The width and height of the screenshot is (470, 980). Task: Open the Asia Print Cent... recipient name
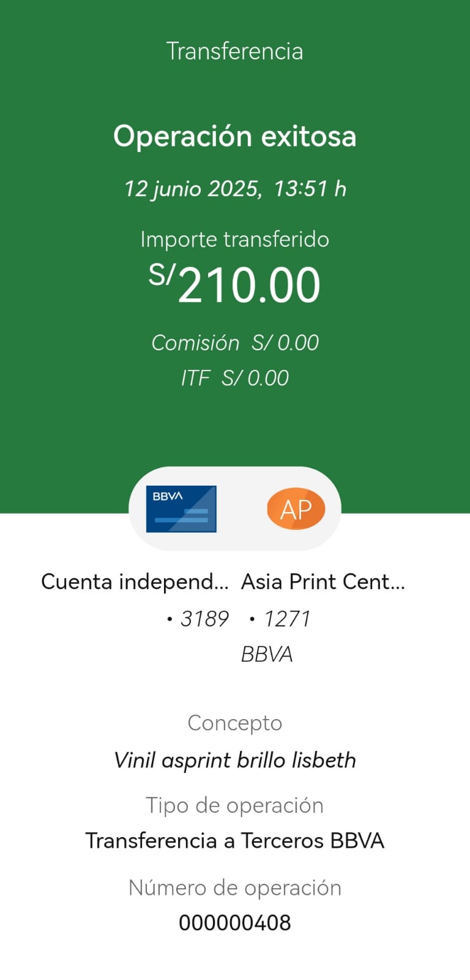click(x=323, y=582)
